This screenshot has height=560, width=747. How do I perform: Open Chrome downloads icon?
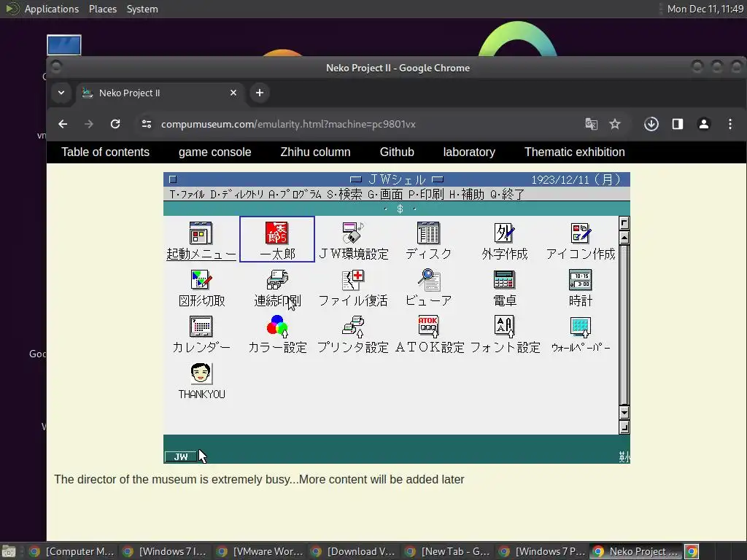651,124
